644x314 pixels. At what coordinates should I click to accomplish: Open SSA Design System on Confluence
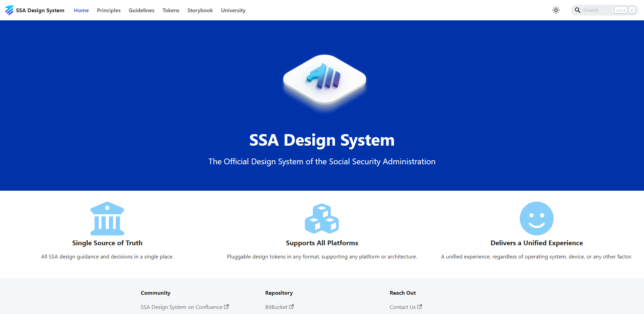pyautogui.click(x=181, y=307)
